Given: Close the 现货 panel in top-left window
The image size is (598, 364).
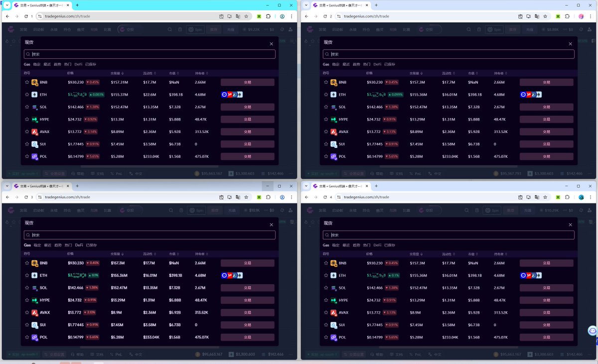Looking at the screenshot, I should (271, 44).
